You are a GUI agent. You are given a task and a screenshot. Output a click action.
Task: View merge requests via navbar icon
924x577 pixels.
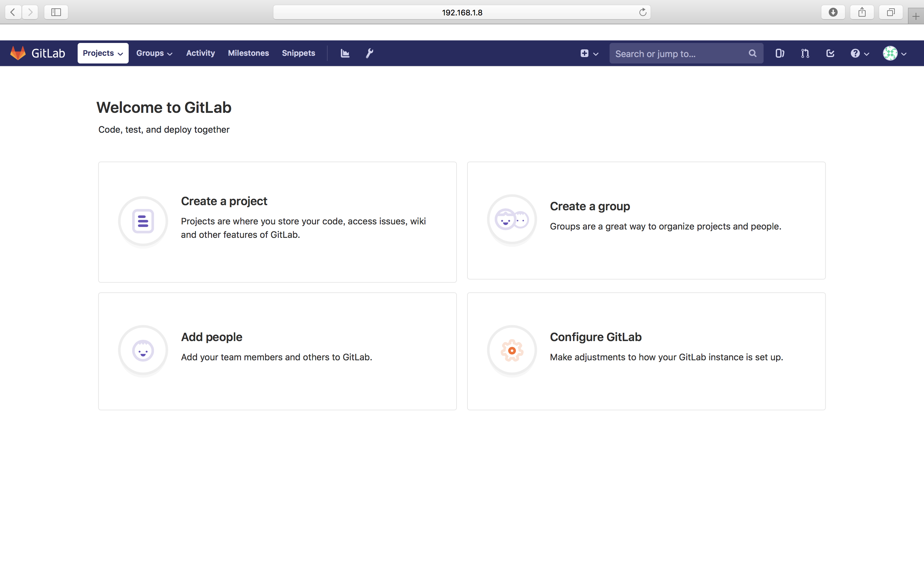805,54
